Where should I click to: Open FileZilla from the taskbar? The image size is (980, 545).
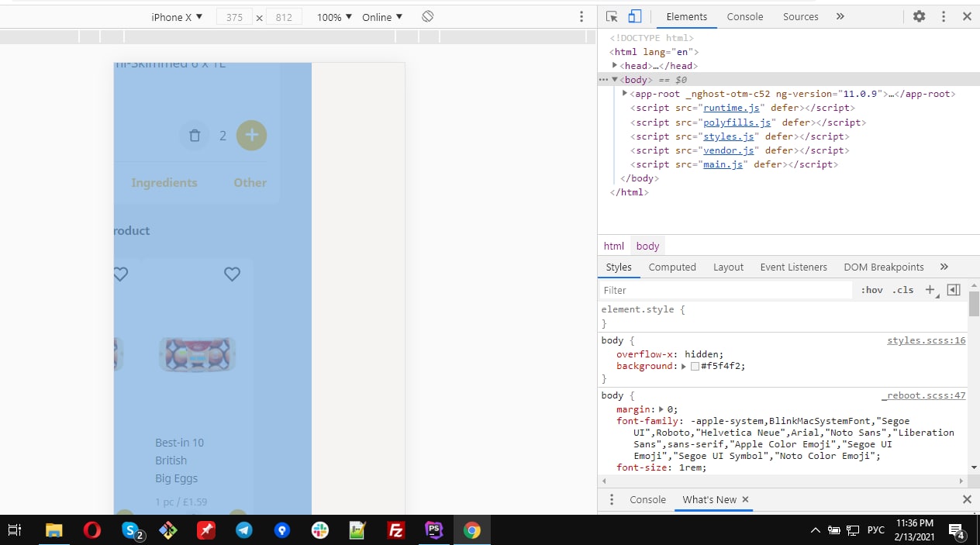395,530
